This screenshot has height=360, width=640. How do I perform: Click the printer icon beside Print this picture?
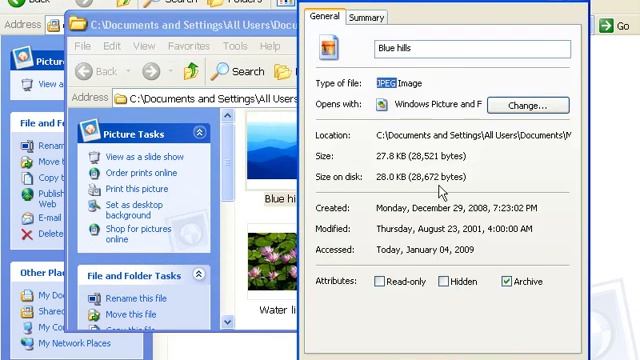click(94, 189)
